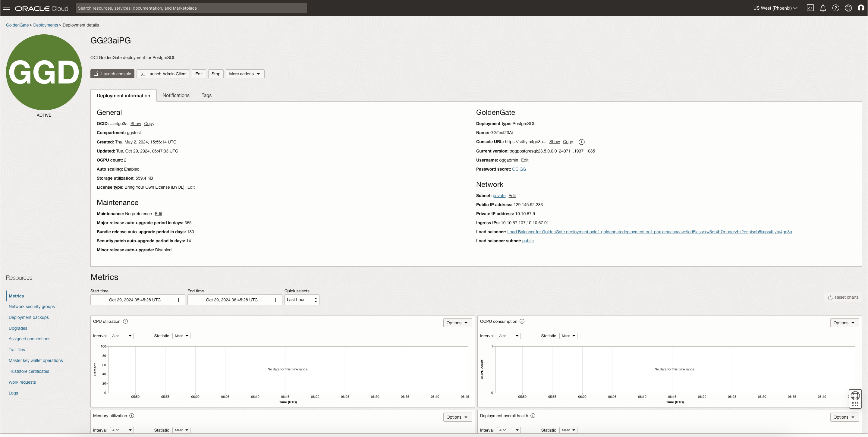Screen dimensions: 868x437
Task: Open Deployment backups resource link
Action: pos(29,317)
